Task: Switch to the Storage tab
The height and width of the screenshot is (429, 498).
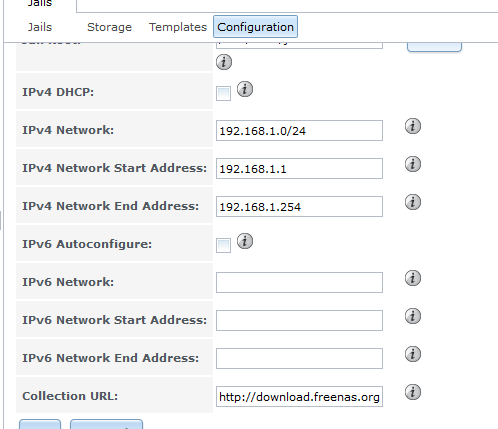Action: 109,27
